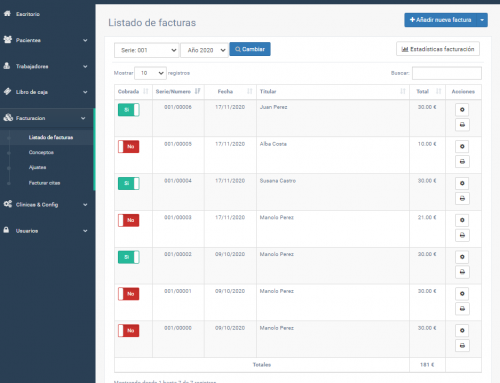Viewport: 500px width, 383px height.
Task: Open settings gear for invoice 001/00001
Action: point(462,294)
